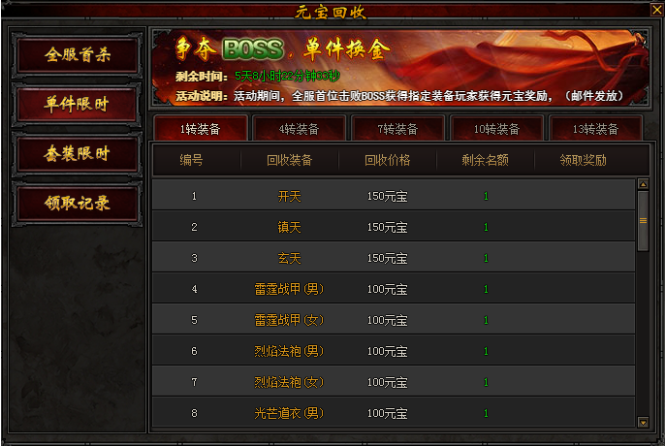
Task: Select the 镇天 equipment link
Action: pyautogui.click(x=289, y=227)
